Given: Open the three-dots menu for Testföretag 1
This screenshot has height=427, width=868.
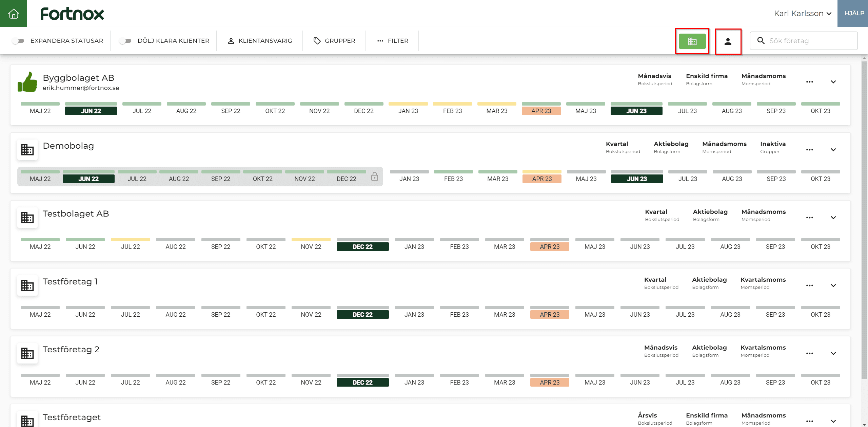Looking at the screenshot, I should point(810,285).
